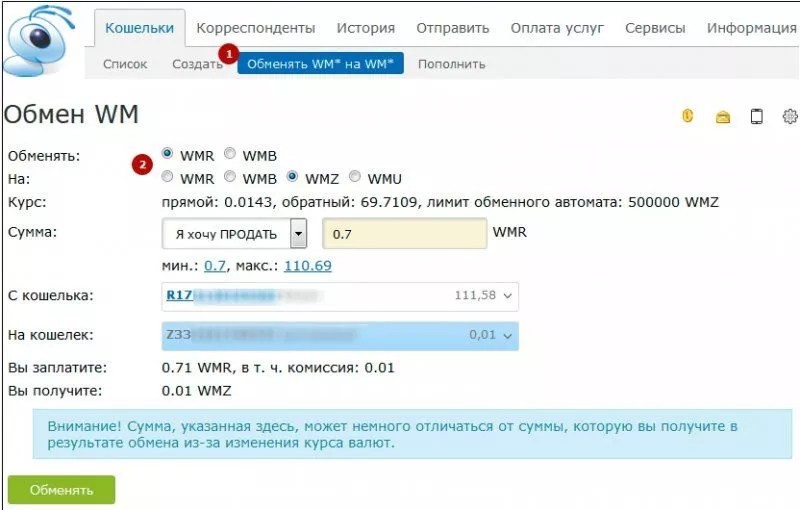800x510 pixels.
Task: Click the Обмен WM page heading
Action: 71,114
